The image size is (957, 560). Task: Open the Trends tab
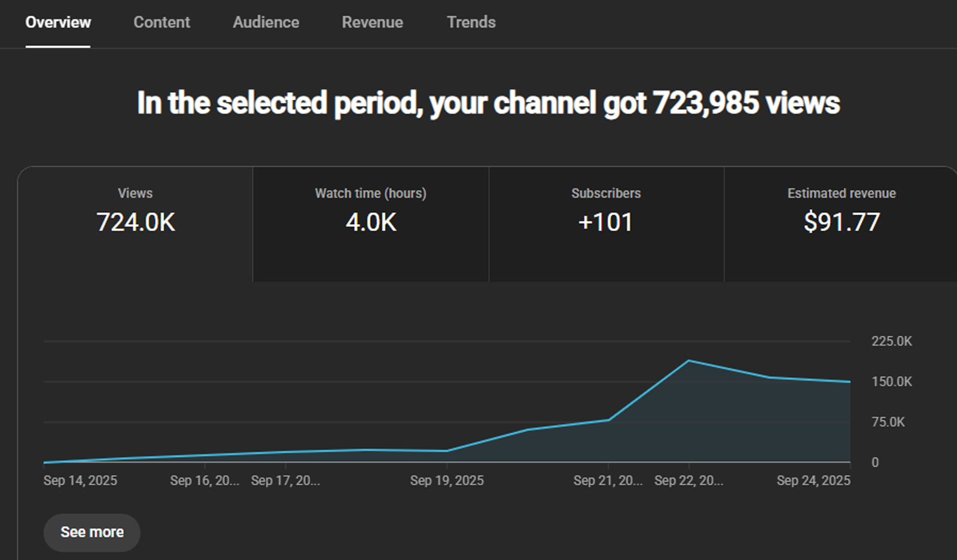pos(470,22)
